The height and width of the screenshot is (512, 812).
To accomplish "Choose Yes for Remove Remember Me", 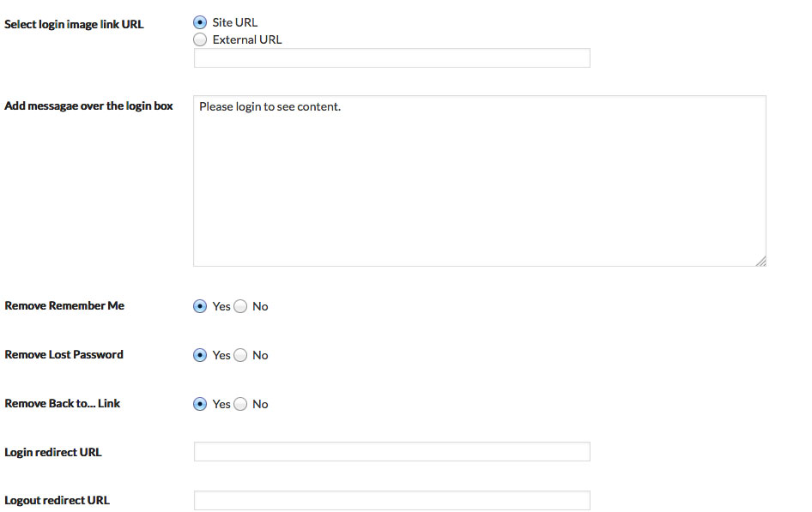I will 200,306.
